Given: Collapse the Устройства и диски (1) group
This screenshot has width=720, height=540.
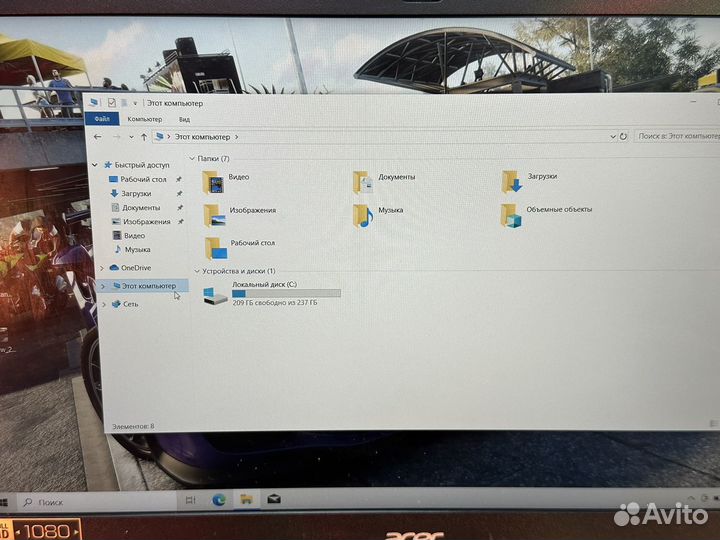Looking at the screenshot, I should pyautogui.click(x=197, y=271).
